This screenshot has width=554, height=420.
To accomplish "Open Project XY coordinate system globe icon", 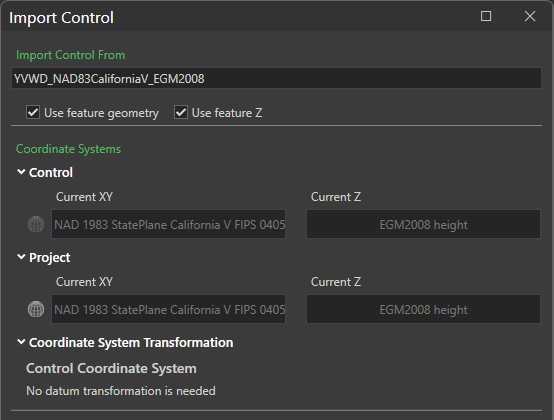I will 36,309.
